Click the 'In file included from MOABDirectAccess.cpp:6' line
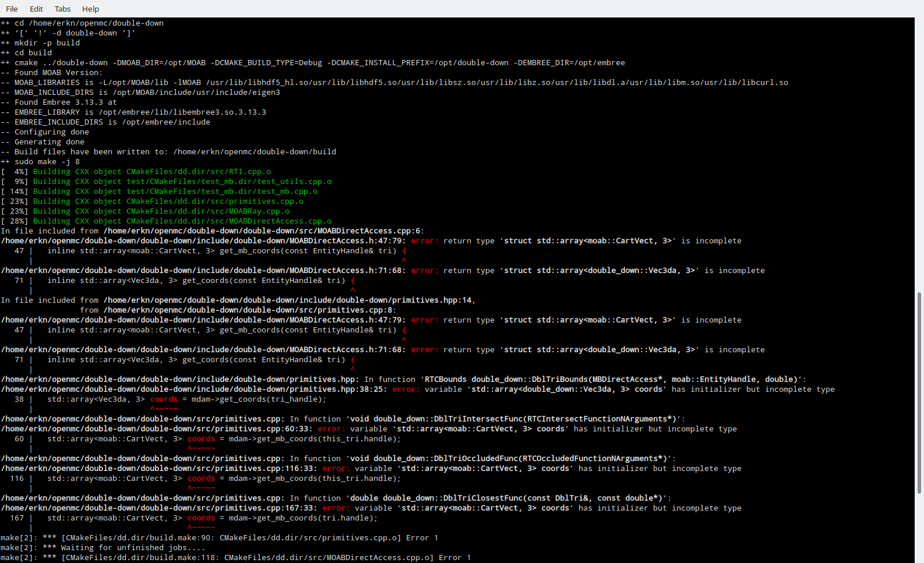 (x=213, y=231)
